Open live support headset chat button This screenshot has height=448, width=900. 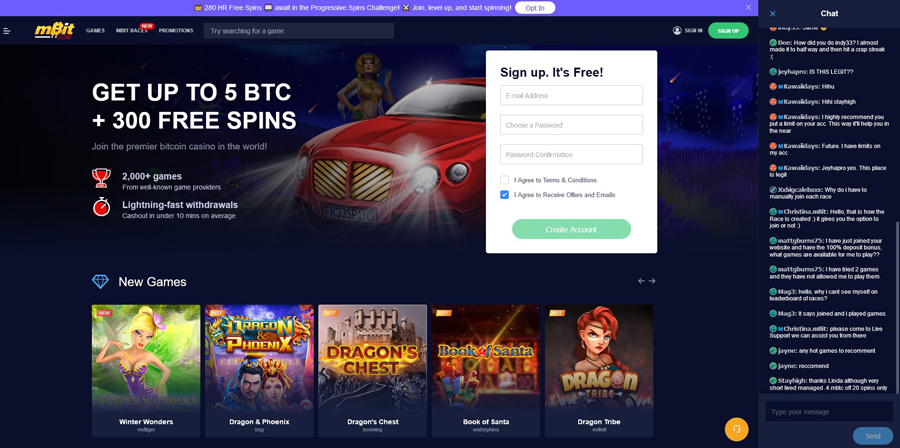(x=736, y=428)
